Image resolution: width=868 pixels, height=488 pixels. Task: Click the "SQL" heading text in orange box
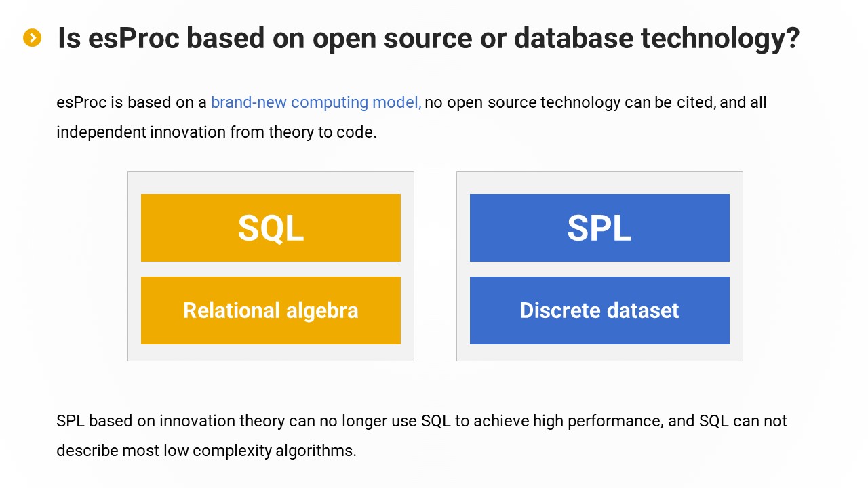coord(271,228)
